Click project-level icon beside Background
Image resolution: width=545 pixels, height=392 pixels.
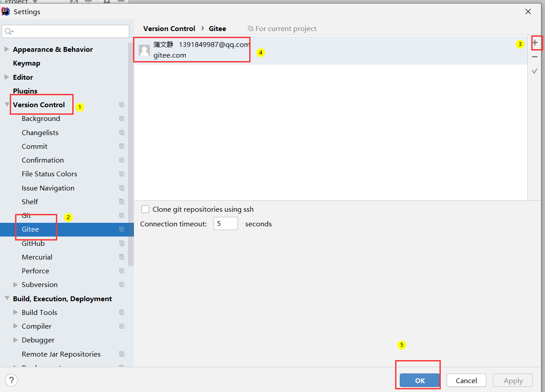122,119
